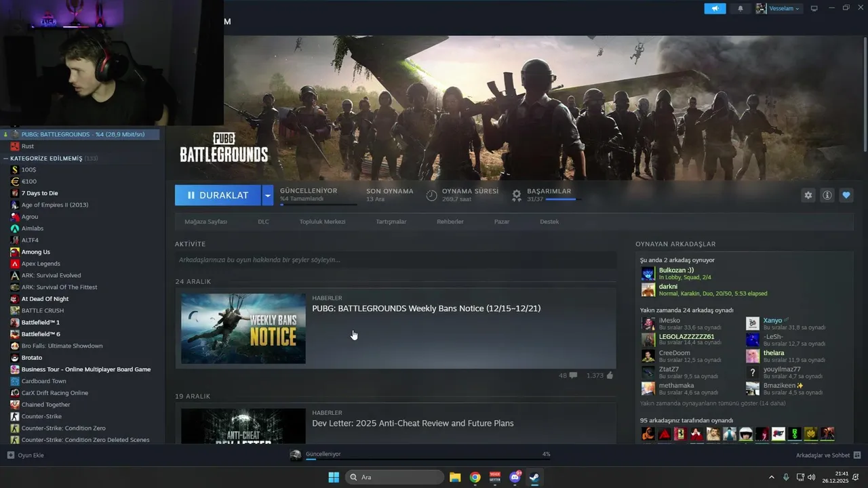The image size is (868, 488).
Task: Click the Apex Legends game icon
Action: pyautogui.click(x=15, y=264)
